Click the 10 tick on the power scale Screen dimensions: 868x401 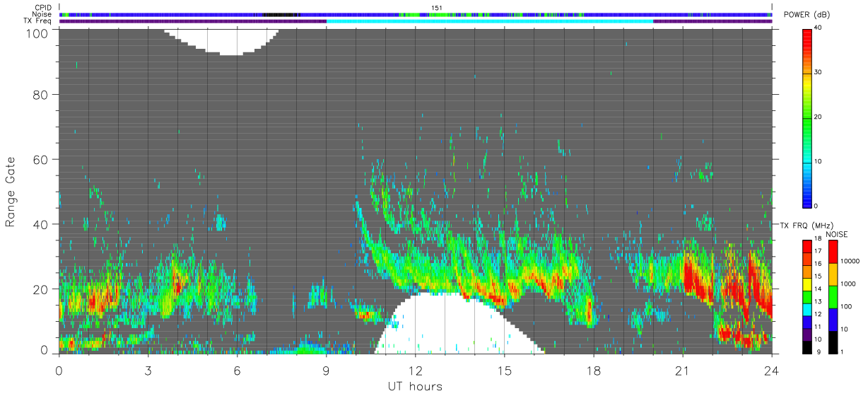pos(819,161)
